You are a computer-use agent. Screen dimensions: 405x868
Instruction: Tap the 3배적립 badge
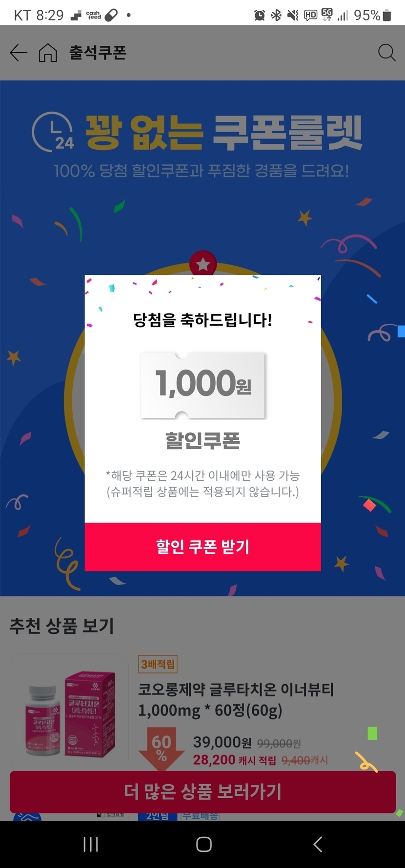click(158, 664)
